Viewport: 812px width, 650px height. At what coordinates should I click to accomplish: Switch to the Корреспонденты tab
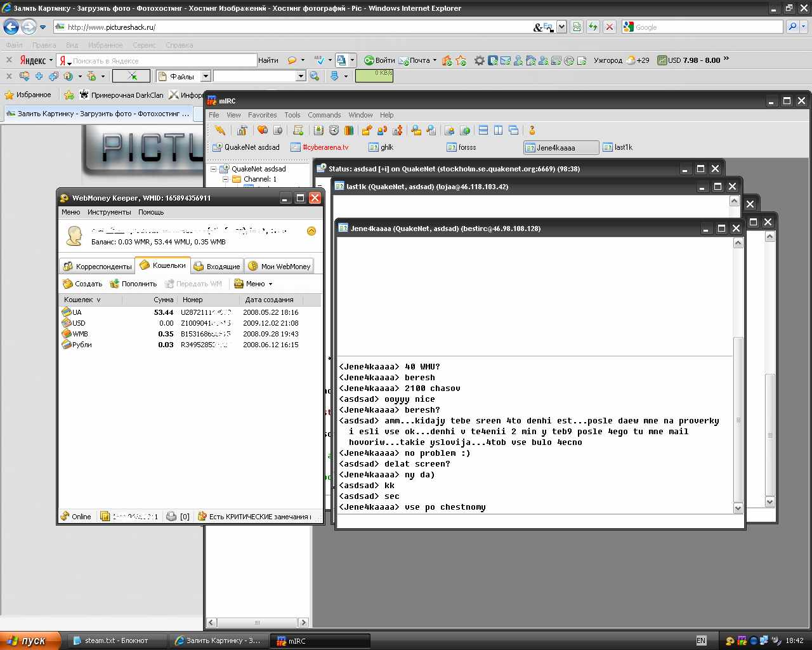point(97,267)
